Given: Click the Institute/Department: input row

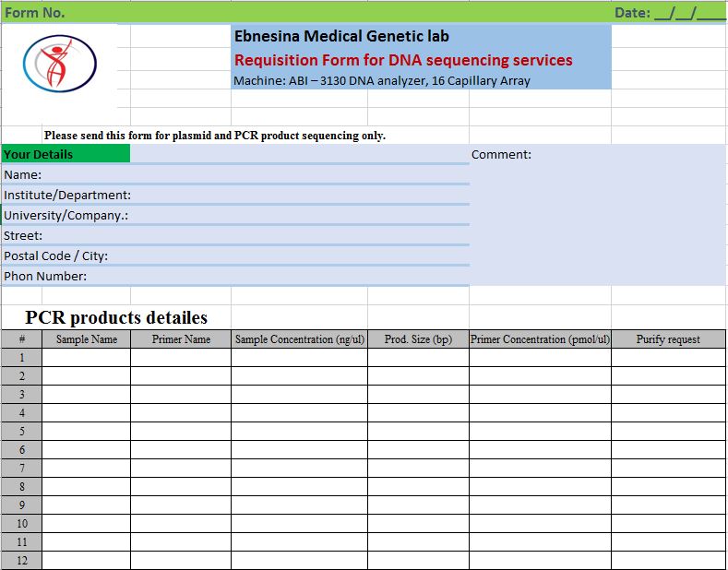Looking at the screenshot, I should point(235,196).
